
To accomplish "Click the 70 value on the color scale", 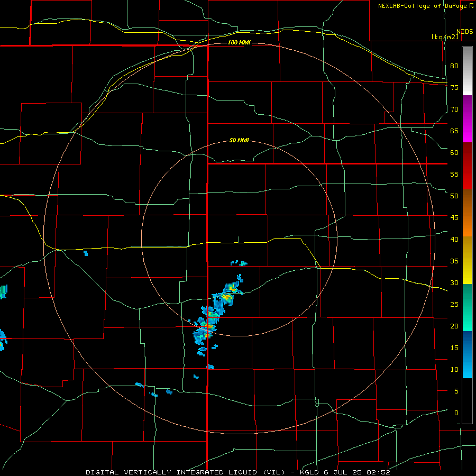I will tap(454, 109).
